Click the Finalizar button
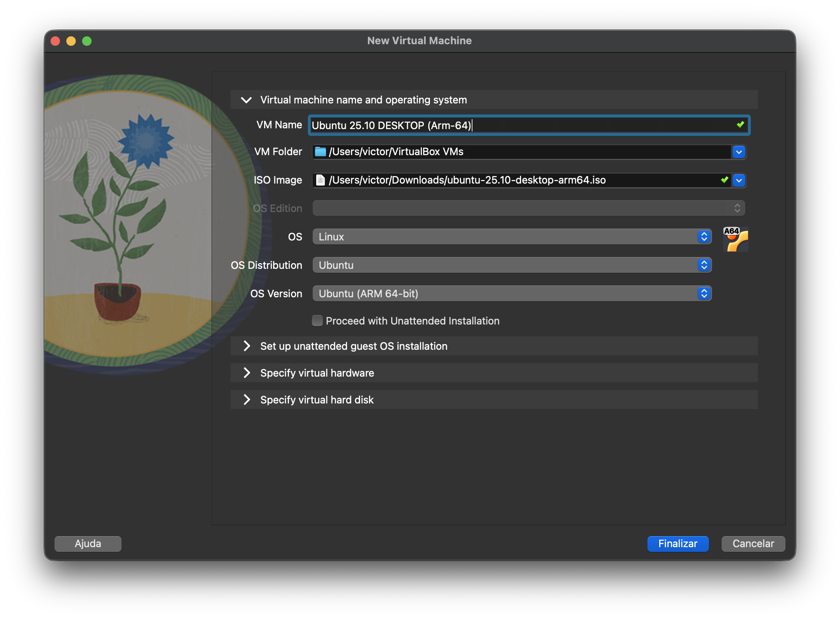This screenshot has width=840, height=619. pyautogui.click(x=677, y=544)
